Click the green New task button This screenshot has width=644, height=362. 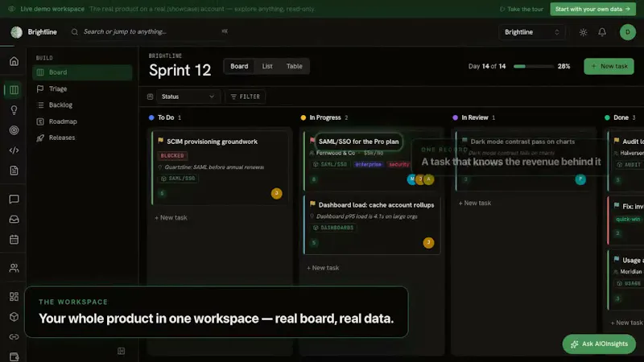tap(609, 66)
